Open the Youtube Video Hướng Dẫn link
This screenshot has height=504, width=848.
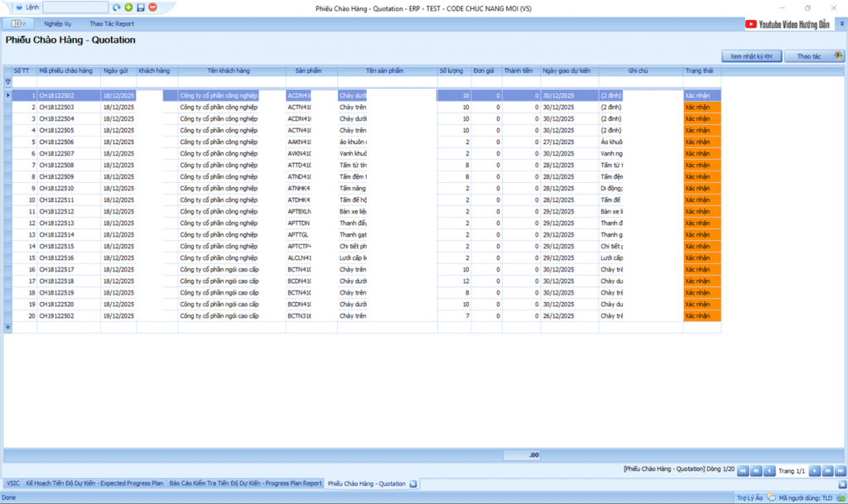tap(788, 24)
